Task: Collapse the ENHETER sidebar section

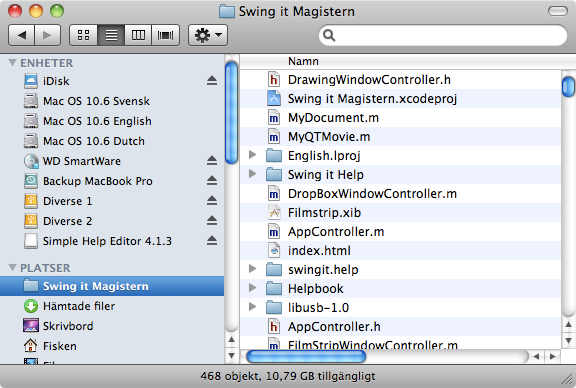Action: (12, 63)
